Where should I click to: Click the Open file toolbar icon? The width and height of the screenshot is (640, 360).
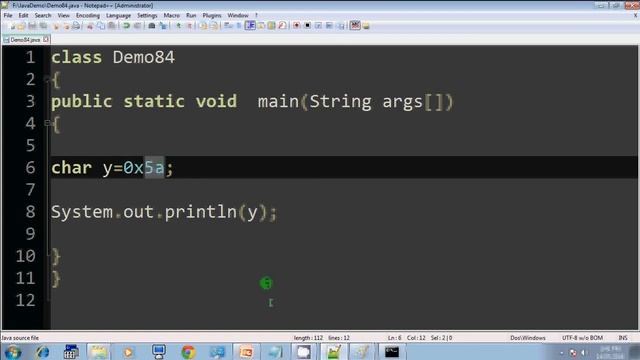[x=21, y=26]
